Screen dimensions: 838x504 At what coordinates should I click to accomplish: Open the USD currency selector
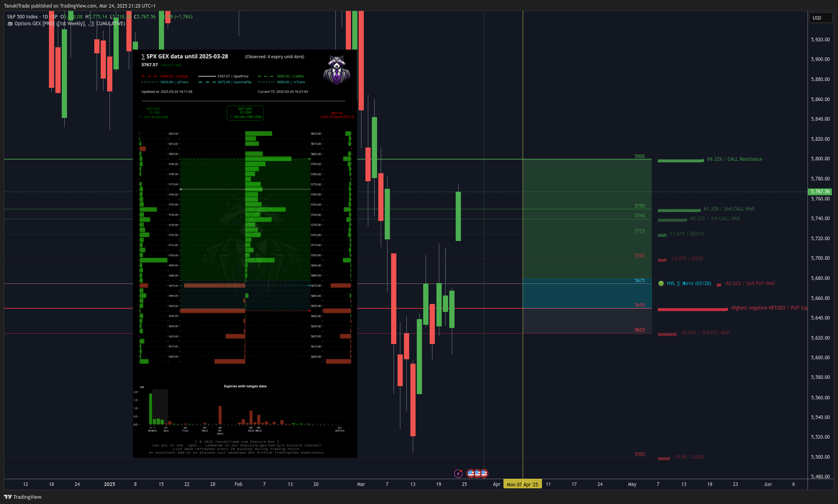pos(820,18)
